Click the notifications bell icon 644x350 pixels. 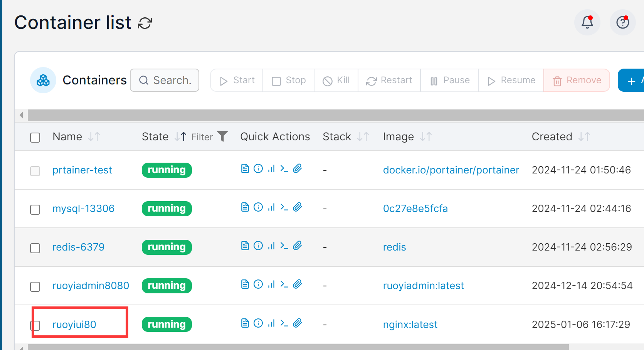587,22
